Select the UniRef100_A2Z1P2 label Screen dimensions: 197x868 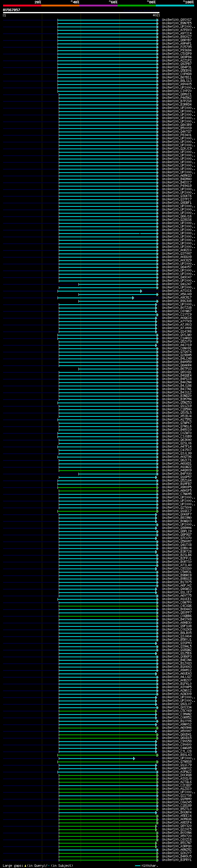tap(177, 60)
